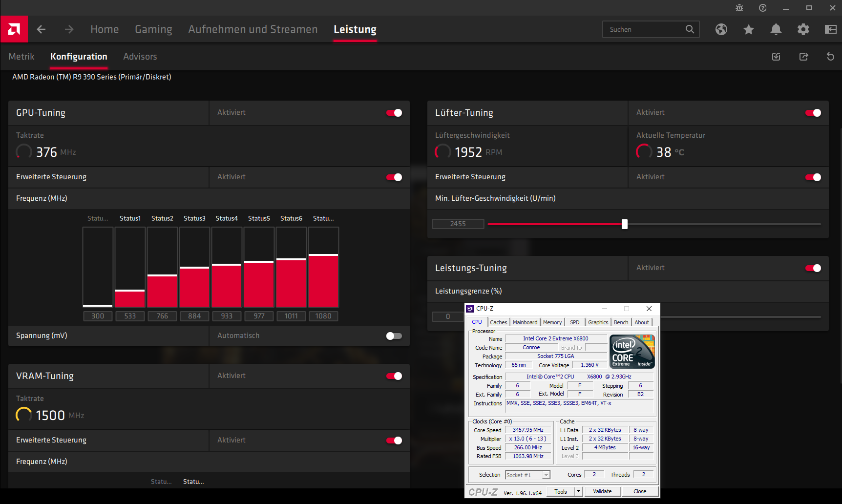Click the search magnifier icon
This screenshot has height=504, width=842.
(x=690, y=29)
